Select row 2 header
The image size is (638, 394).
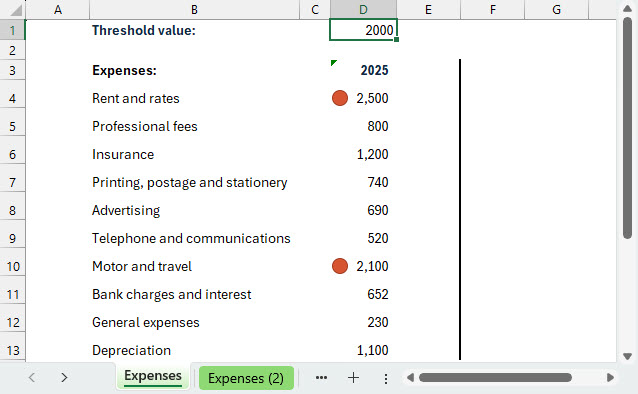[13, 50]
